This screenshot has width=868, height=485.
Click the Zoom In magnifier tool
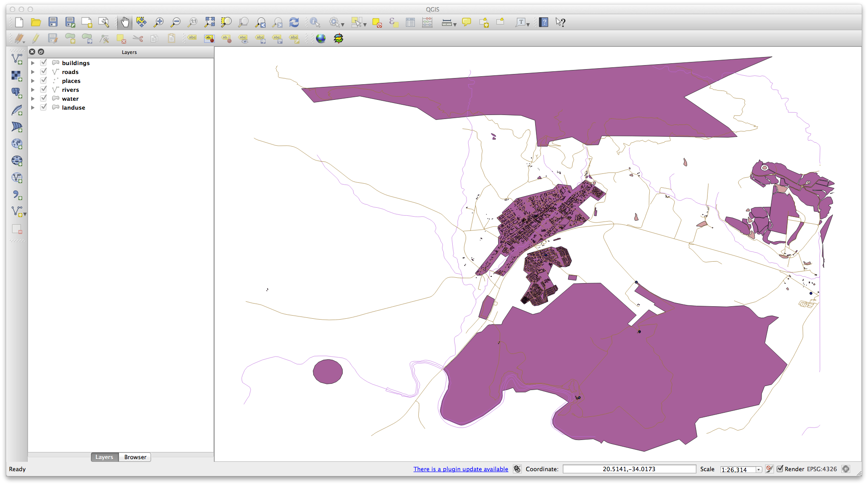pyautogui.click(x=158, y=22)
